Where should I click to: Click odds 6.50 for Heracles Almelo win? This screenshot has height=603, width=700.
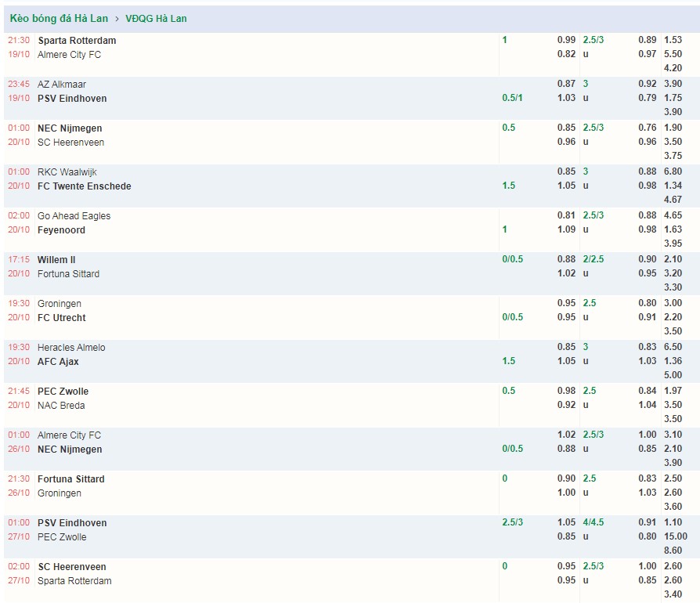pyautogui.click(x=673, y=346)
